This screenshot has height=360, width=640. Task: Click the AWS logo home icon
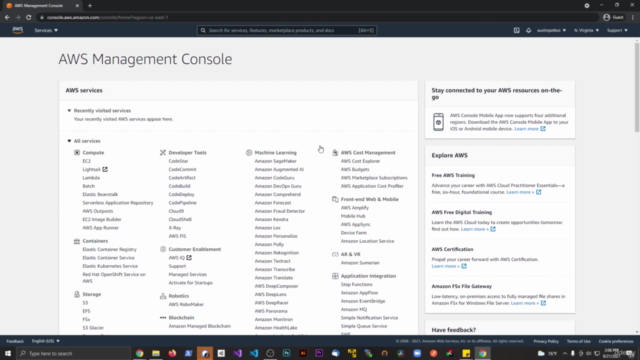point(18,30)
